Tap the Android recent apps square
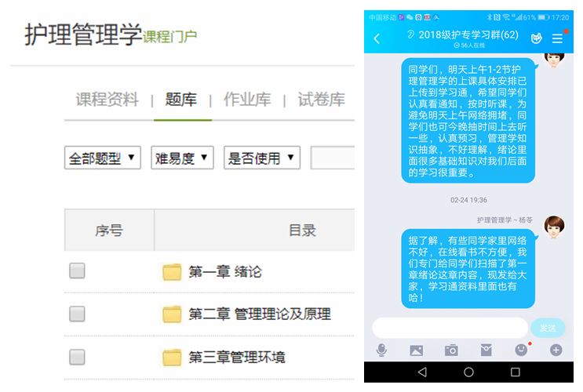 515,372
